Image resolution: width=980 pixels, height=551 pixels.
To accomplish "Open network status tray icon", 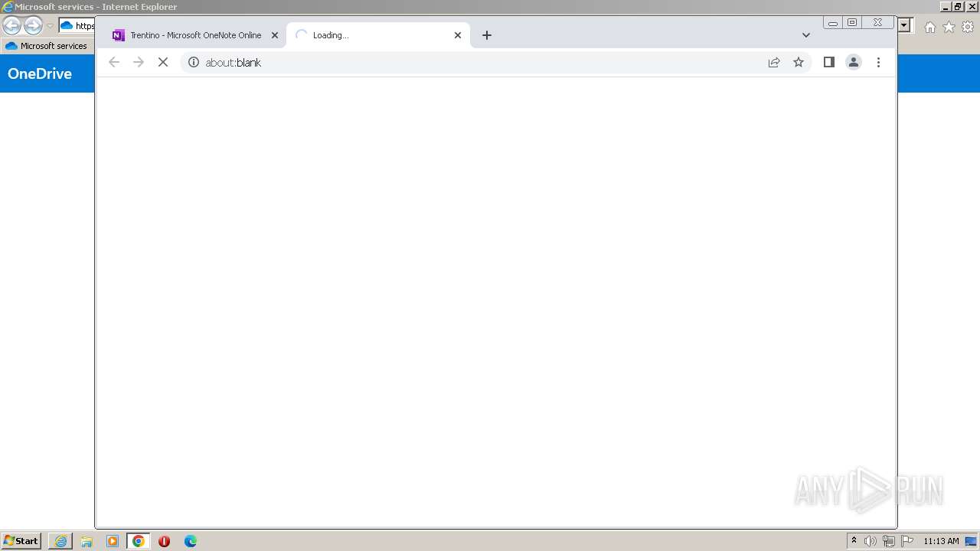I will click(889, 541).
